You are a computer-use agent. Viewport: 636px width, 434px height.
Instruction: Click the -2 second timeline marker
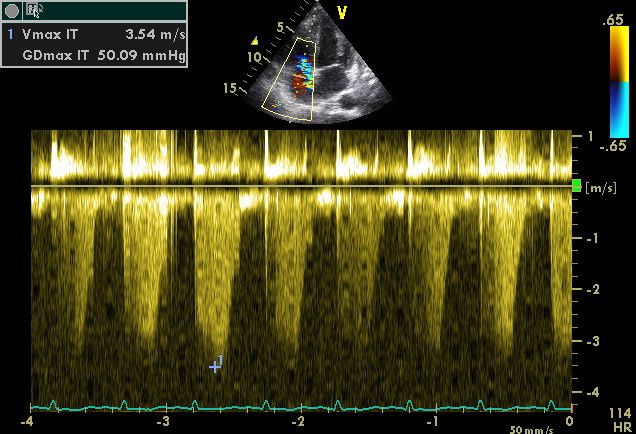pyautogui.click(x=298, y=422)
